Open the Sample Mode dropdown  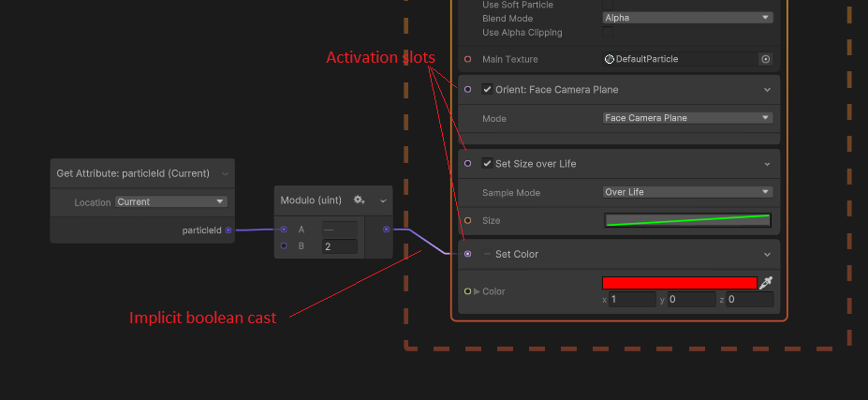pos(687,192)
